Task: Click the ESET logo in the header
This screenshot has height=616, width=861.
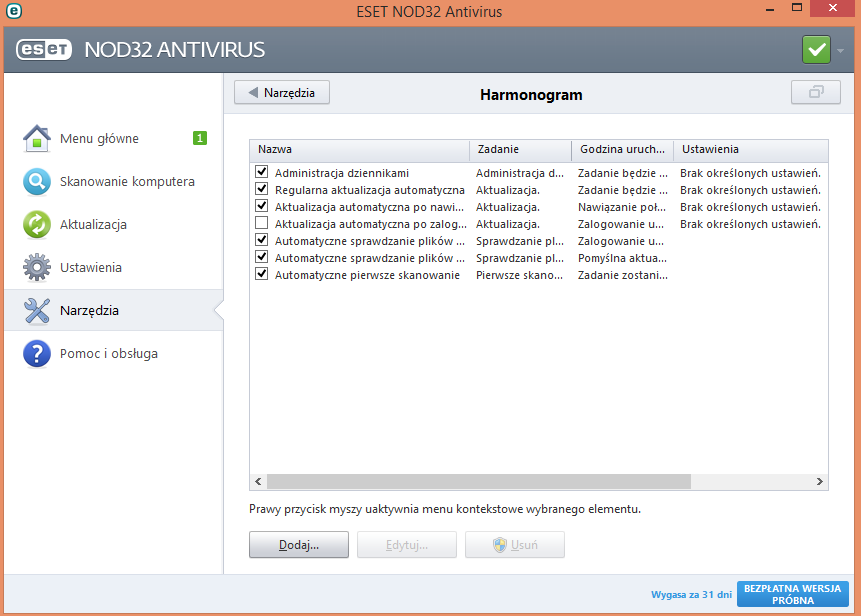Action: 44,49
